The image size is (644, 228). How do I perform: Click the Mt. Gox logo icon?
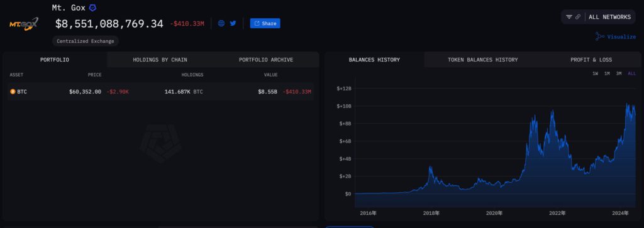(x=24, y=23)
